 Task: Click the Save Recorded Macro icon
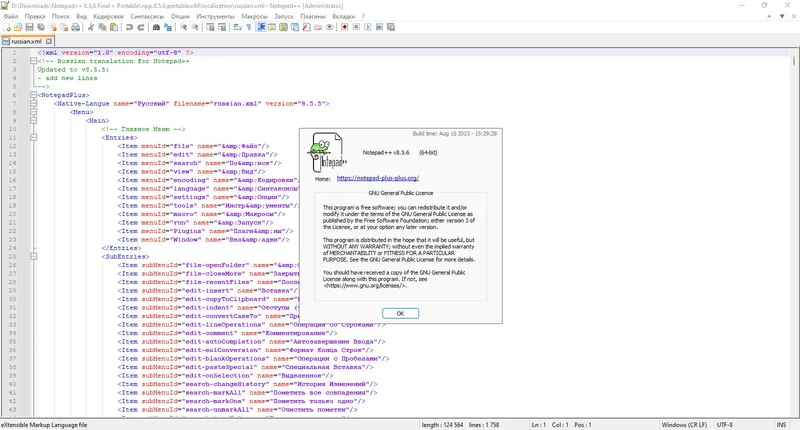tap(391, 27)
